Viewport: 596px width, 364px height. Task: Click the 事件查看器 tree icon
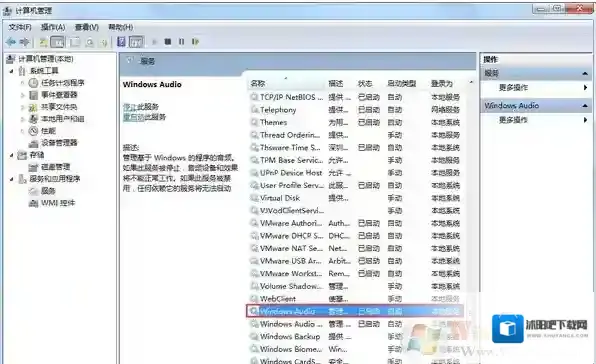[33, 95]
